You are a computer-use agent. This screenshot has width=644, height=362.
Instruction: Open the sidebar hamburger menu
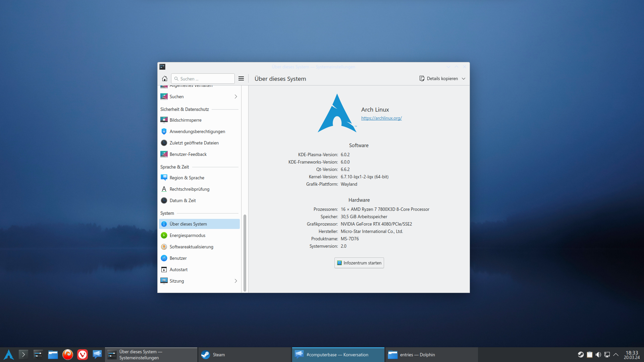[241, 78]
